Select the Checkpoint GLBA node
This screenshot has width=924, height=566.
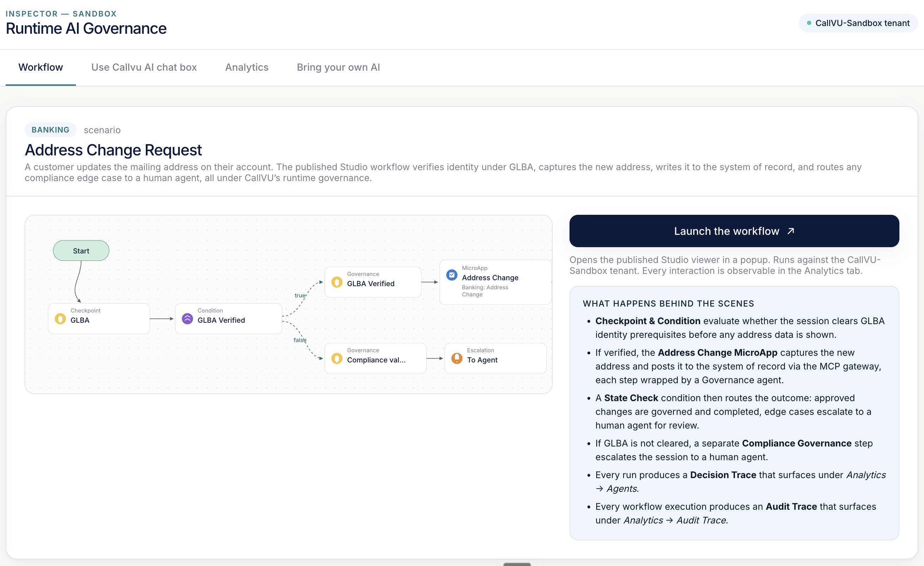click(99, 319)
